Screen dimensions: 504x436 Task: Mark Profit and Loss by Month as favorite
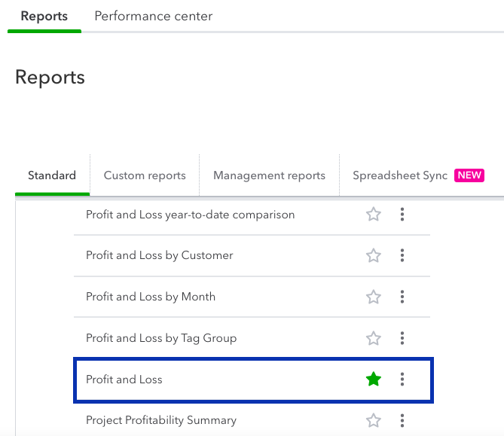point(374,297)
